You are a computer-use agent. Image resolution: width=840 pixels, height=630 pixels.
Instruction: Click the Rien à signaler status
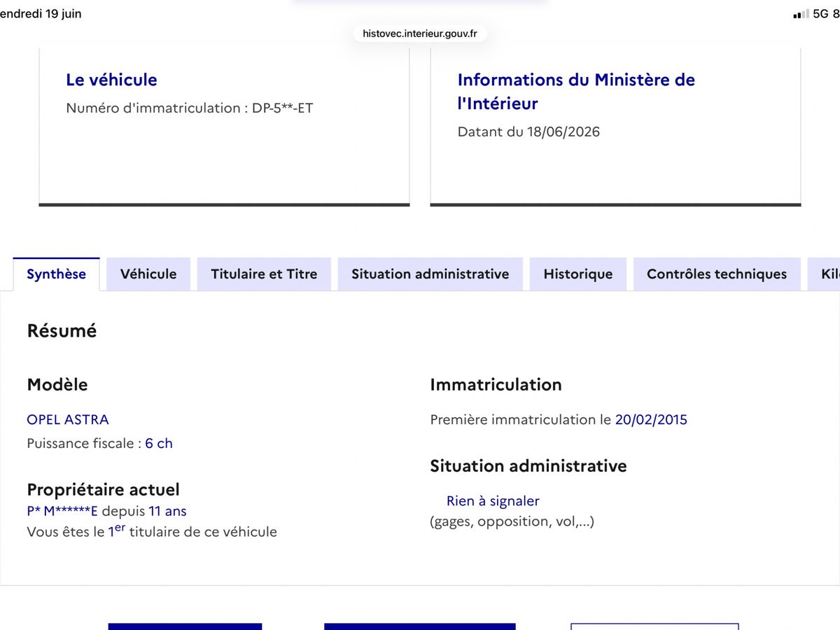(x=493, y=501)
